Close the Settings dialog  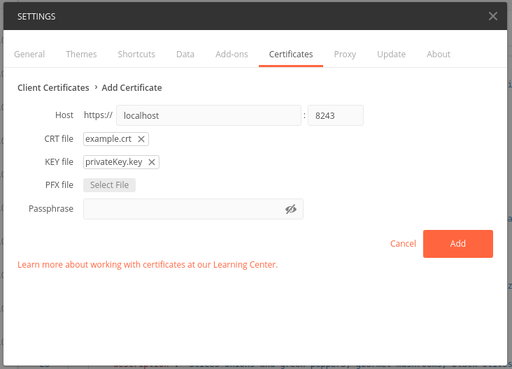point(493,16)
